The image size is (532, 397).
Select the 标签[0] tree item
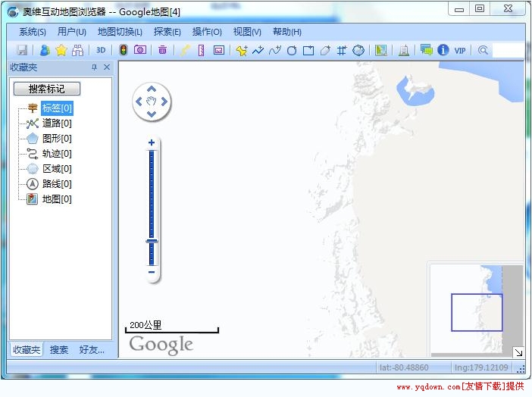pyautogui.click(x=57, y=108)
